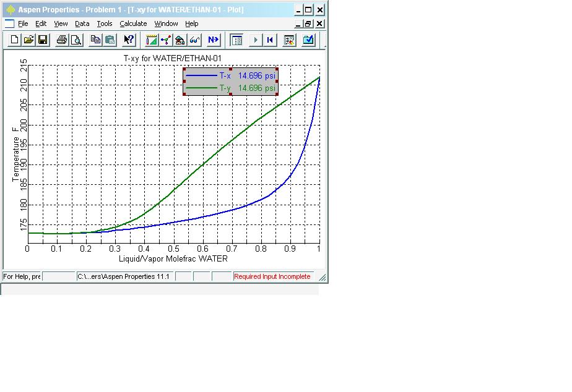Click the y-axis label Temperature F
Image resolution: width=572 pixels, height=392 pixels.
pos(15,154)
